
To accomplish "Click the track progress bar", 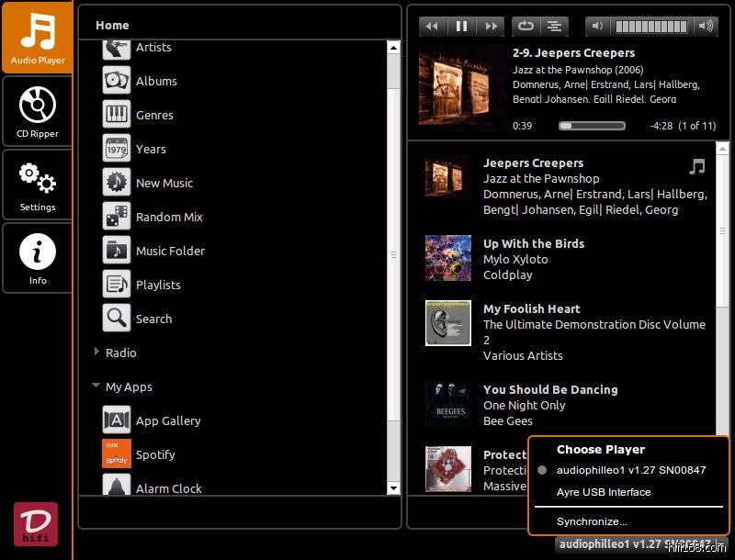I will point(597,125).
